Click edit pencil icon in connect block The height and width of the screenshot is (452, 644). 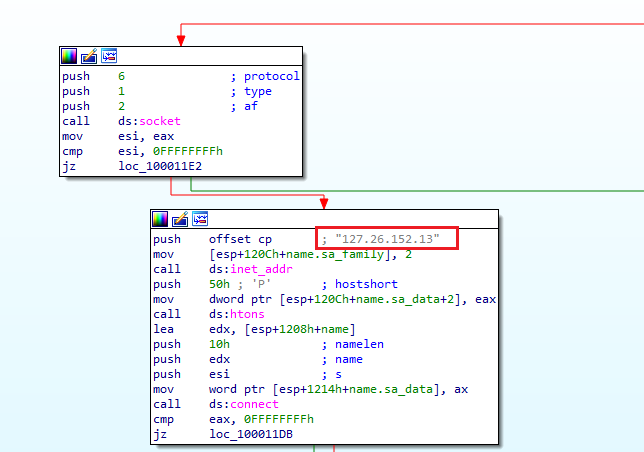coord(180,219)
